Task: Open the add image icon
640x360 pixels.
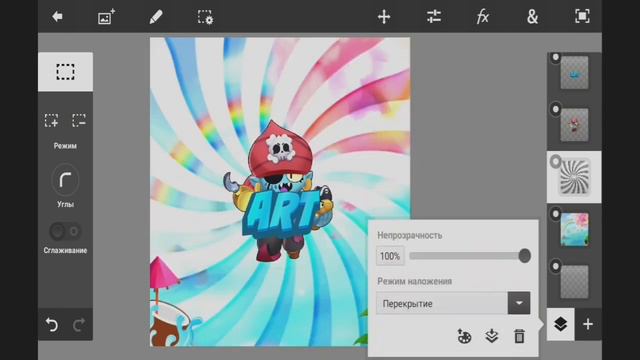Action: click(x=107, y=17)
